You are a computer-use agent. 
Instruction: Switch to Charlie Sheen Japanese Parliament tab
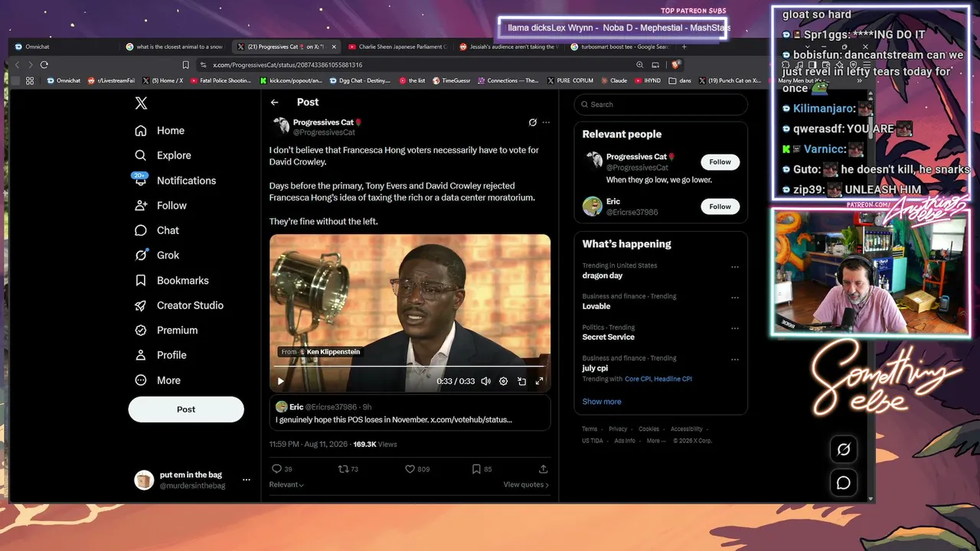398,47
